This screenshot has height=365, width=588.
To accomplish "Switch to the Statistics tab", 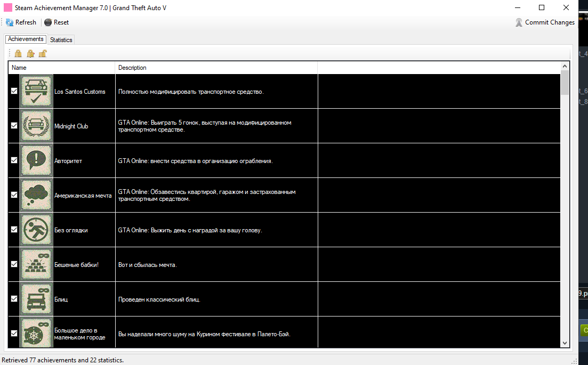I will [61, 40].
